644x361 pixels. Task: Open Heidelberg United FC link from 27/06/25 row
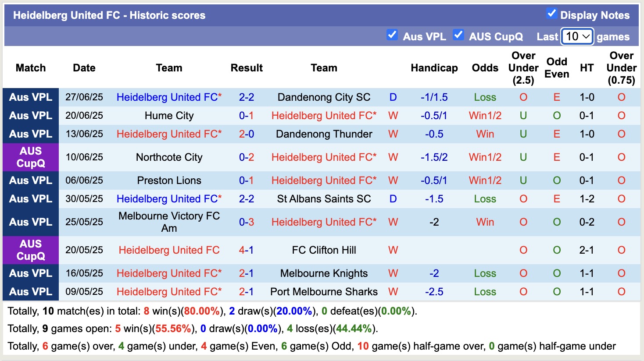point(169,97)
